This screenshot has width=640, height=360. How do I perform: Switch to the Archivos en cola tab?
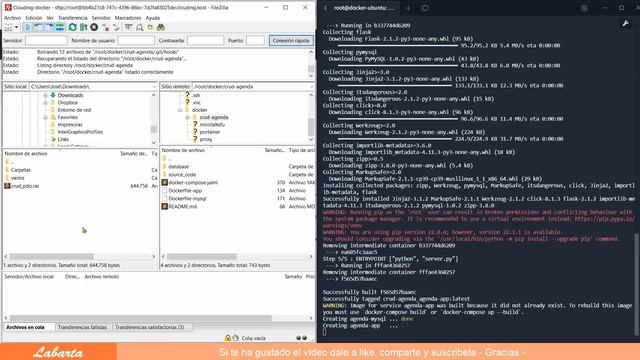(x=25, y=327)
